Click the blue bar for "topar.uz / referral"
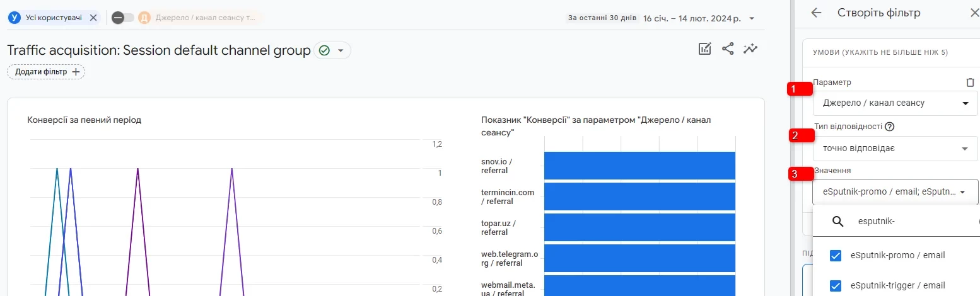Screen dimensions: 980x296 coord(639,227)
